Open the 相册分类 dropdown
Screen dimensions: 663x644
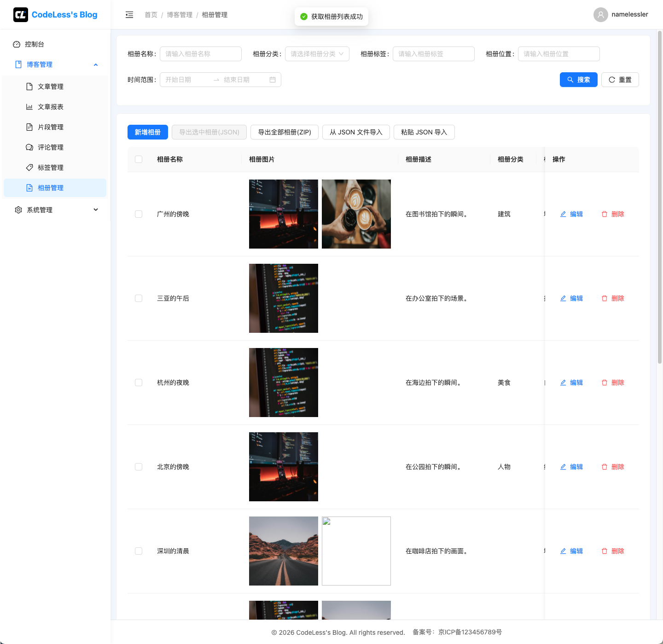pos(317,54)
